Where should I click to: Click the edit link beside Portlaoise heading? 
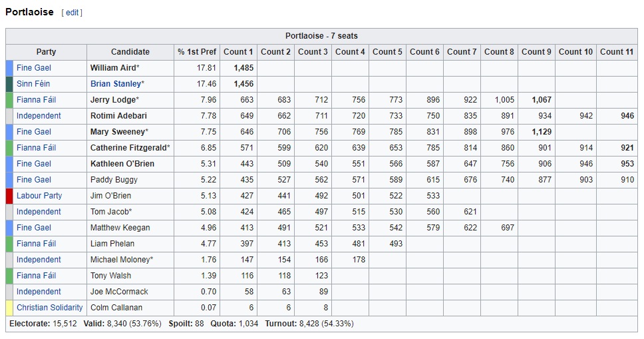click(x=72, y=13)
